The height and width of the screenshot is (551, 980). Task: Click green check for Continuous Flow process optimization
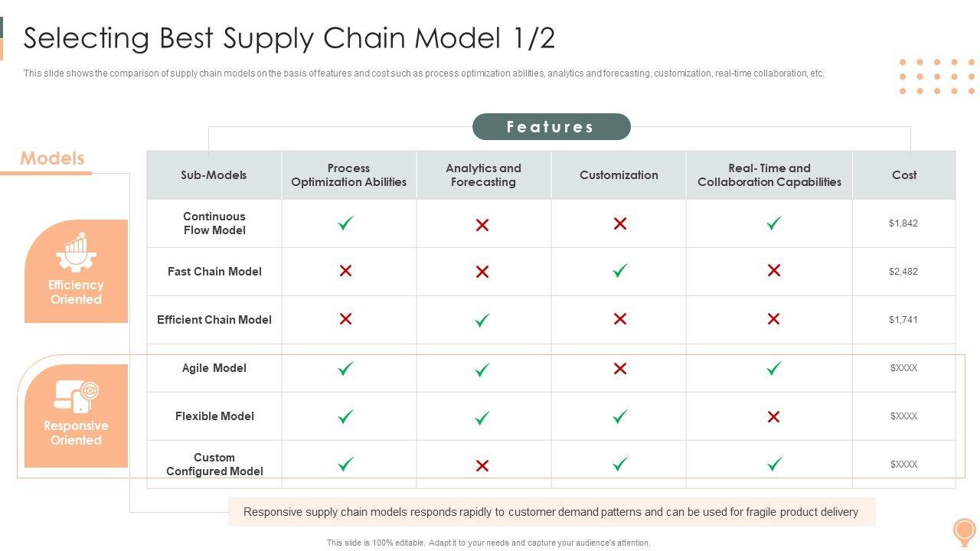[346, 223]
